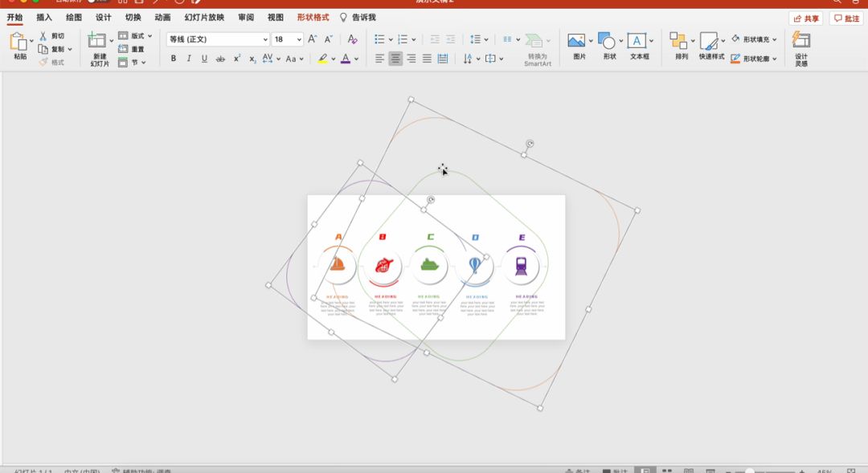Click the Quick Styles (快速样式) icon
Screen dimensions: 868x473
point(709,41)
